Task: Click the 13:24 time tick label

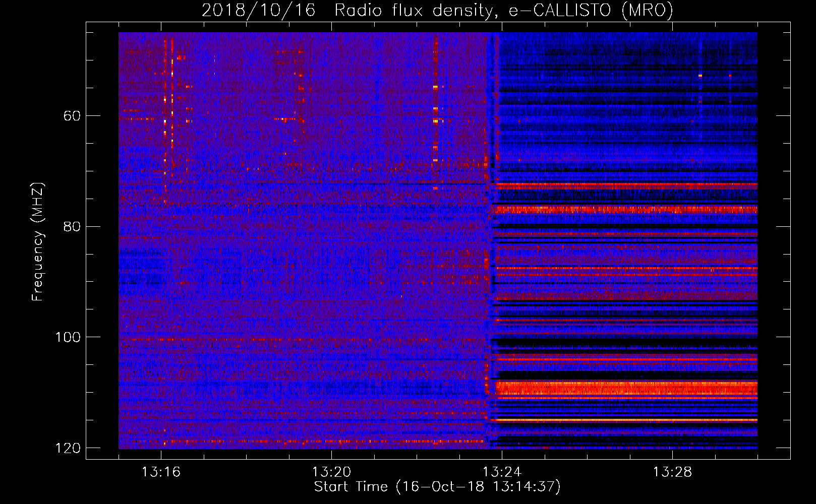Action: 502,472
